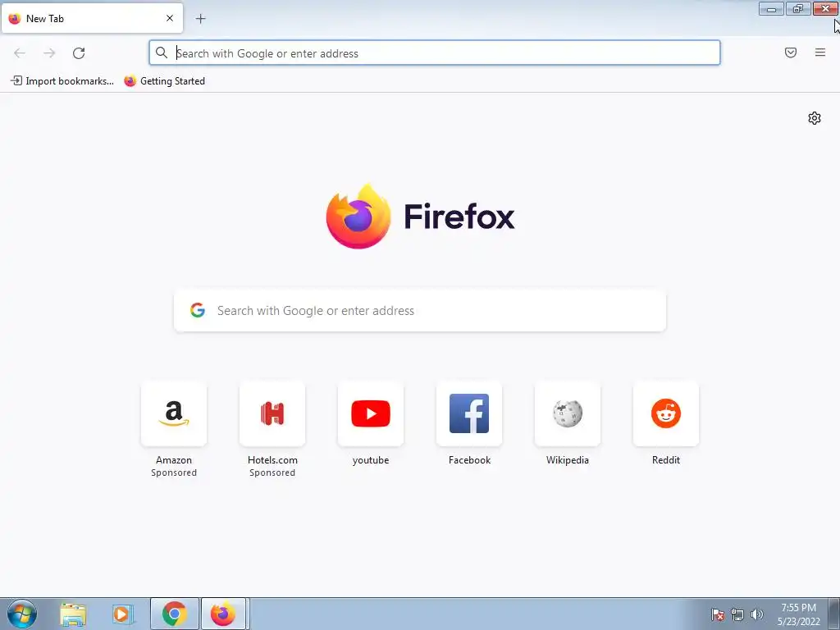This screenshot has height=630, width=840.
Task: Open Action Center flag tray icon
Action: point(718,614)
